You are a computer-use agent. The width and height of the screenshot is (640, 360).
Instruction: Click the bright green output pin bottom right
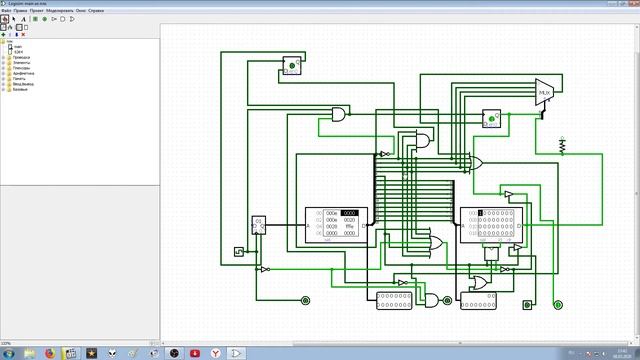[558, 304]
